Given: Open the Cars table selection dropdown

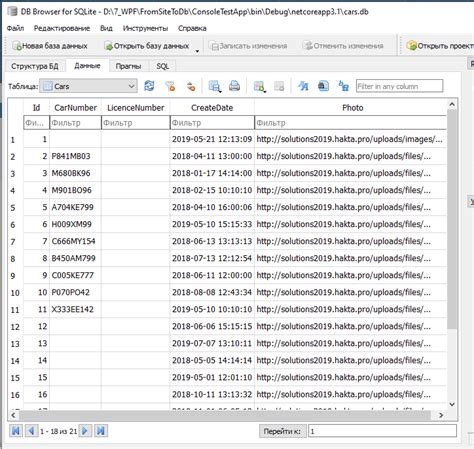Looking at the screenshot, I should [x=88, y=86].
